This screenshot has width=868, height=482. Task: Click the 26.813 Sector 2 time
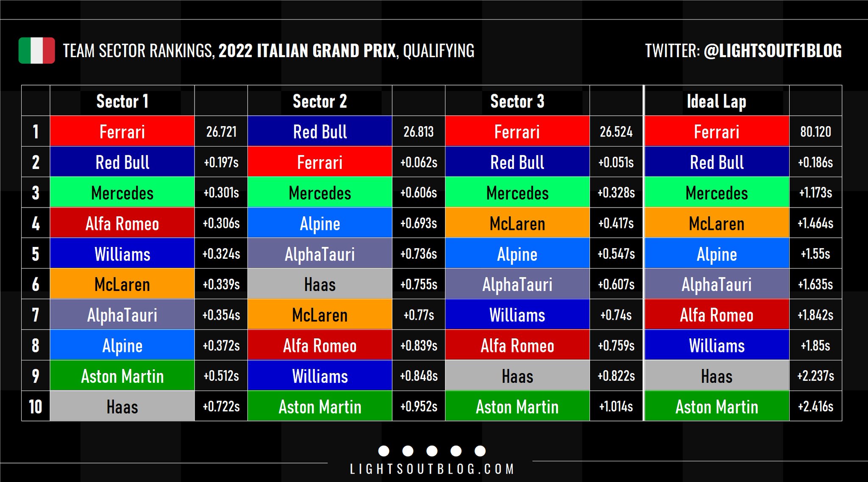coord(418,132)
